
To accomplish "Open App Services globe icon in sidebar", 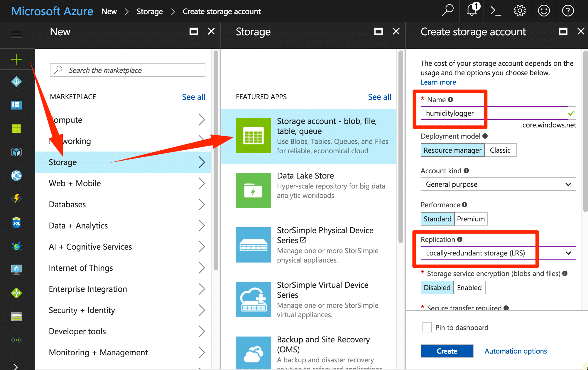I will pyautogui.click(x=16, y=175).
